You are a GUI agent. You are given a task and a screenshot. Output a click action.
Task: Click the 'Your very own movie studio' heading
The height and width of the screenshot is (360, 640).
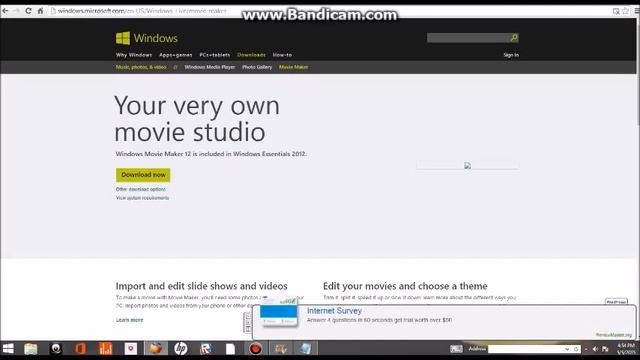pyautogui.click(x=197, y=119)
